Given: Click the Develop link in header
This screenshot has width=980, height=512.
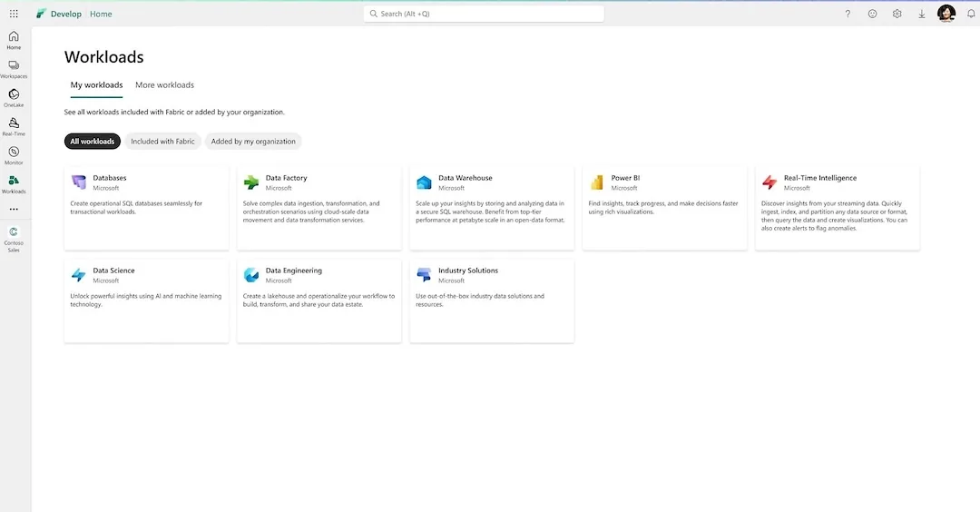Looking at the screenshot, I should point(66,14).
